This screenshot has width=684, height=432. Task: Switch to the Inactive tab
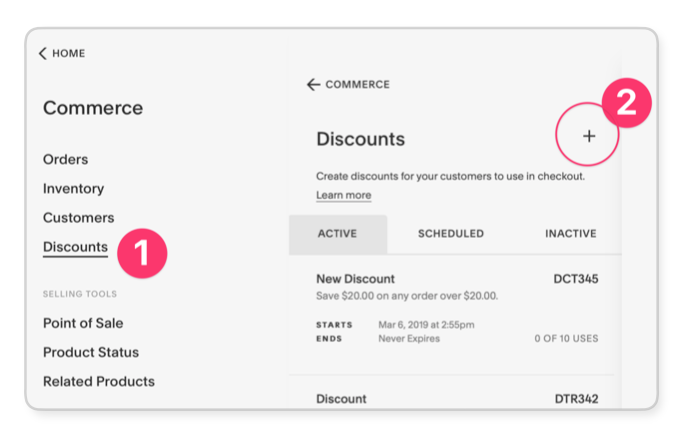point(570,234)
